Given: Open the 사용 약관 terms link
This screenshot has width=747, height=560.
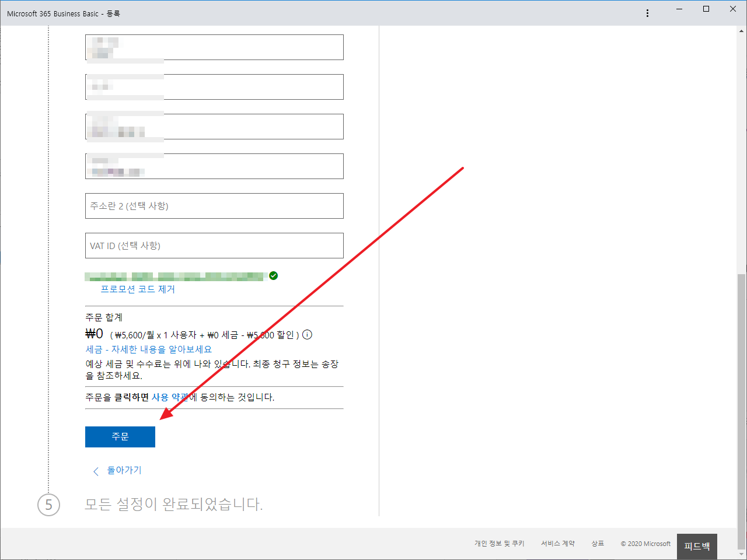Looking at the screenshot, I should [x=170, y=397].
